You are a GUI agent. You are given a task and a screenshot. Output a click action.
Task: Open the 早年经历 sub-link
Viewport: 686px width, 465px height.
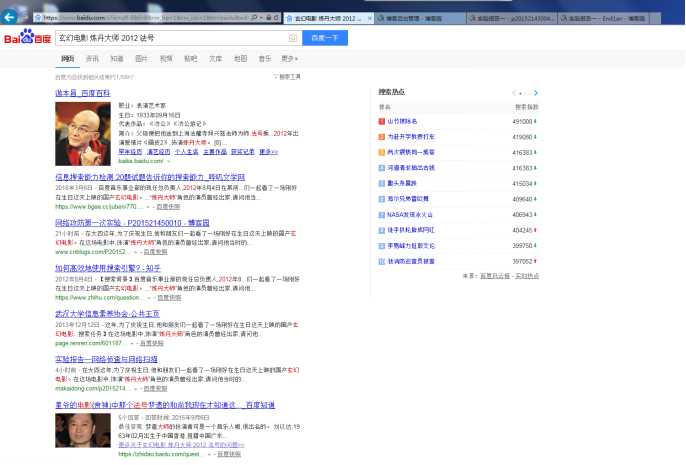click(130, 152)
